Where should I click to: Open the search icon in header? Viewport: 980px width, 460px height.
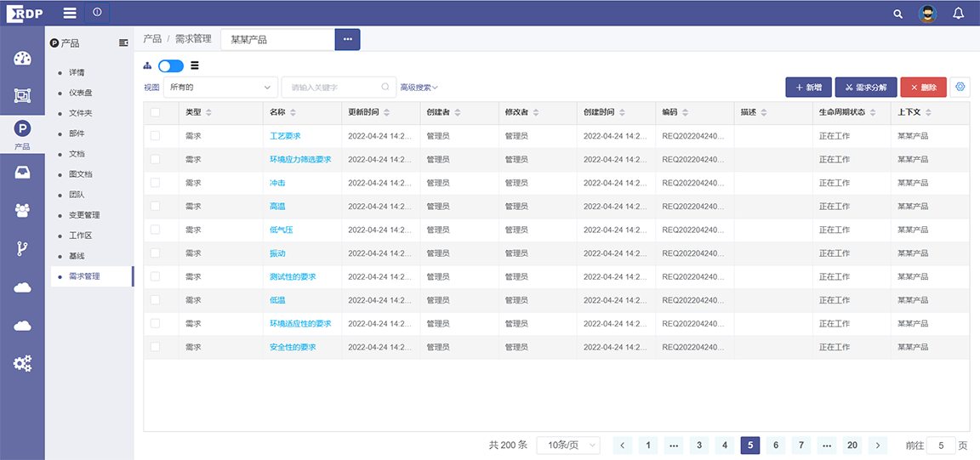(897, 14)
